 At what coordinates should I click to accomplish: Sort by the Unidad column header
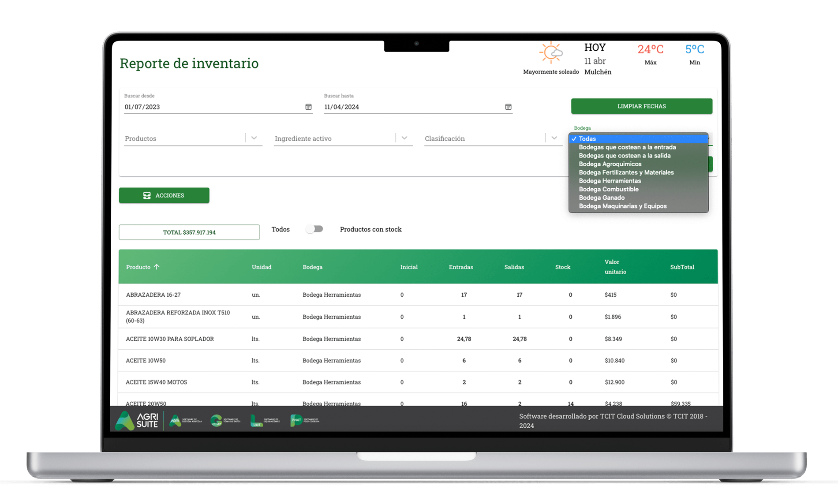[x=262, y=267]
